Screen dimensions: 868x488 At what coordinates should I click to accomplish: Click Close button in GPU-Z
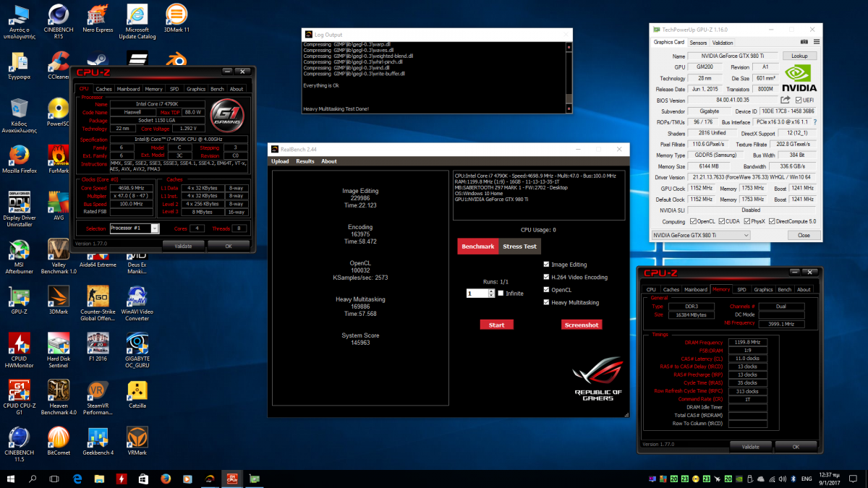804,235
